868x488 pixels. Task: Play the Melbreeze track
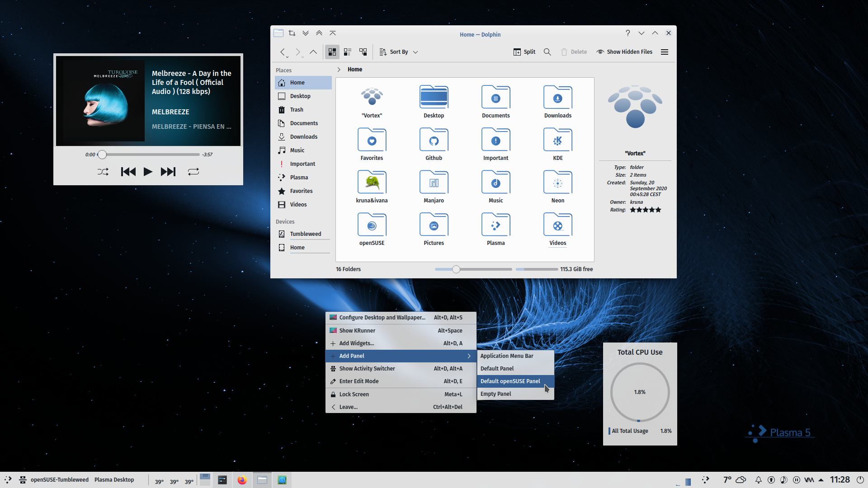(148, 172)
